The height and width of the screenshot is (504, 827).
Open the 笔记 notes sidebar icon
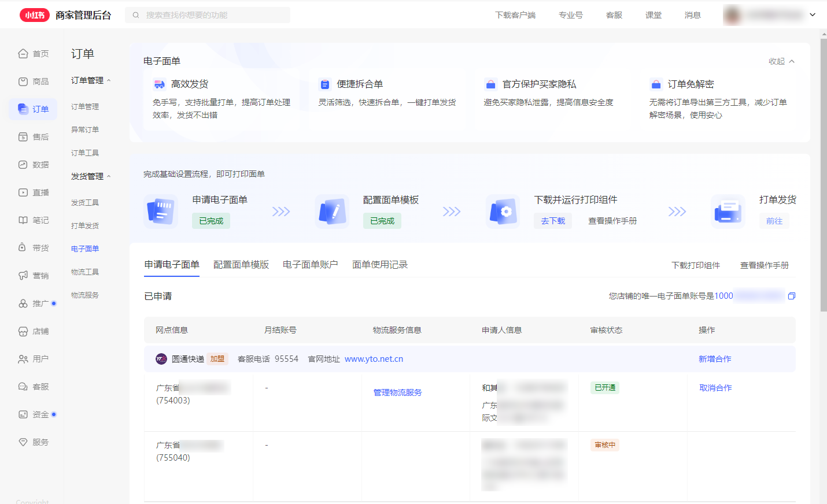pos(23,220)
